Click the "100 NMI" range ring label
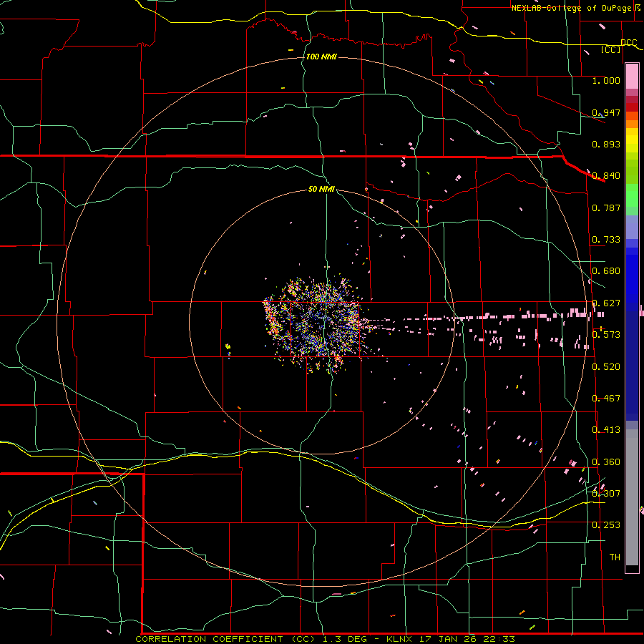 click(x=321, y=57)
